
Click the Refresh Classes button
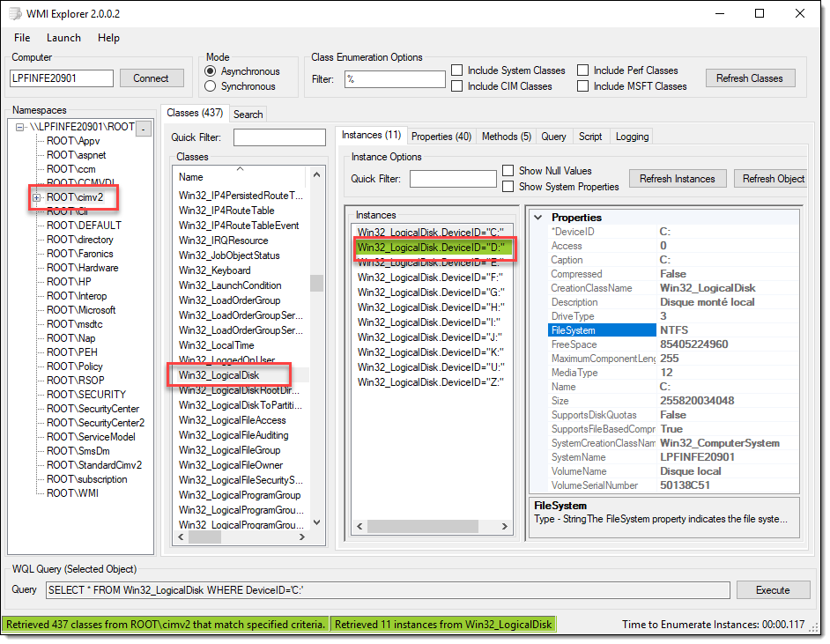click(750, 78)
